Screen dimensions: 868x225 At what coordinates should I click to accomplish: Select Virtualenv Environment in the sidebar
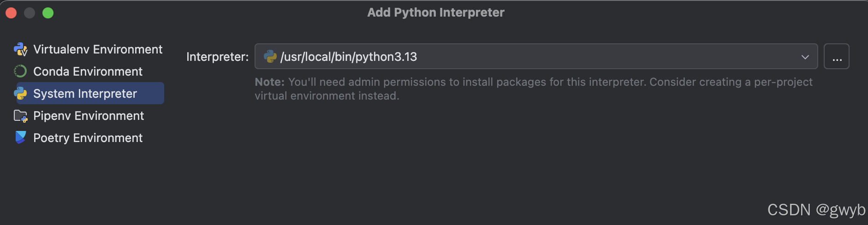point(98,49)
